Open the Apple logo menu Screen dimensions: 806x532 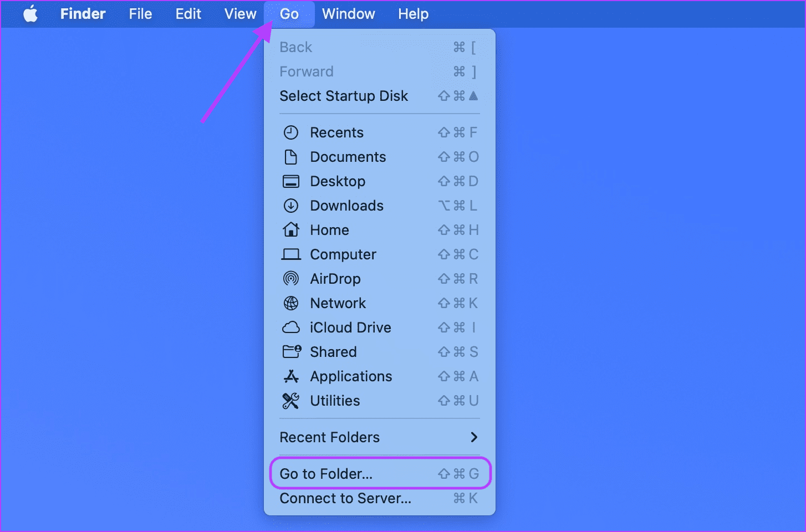click(30, 14)
